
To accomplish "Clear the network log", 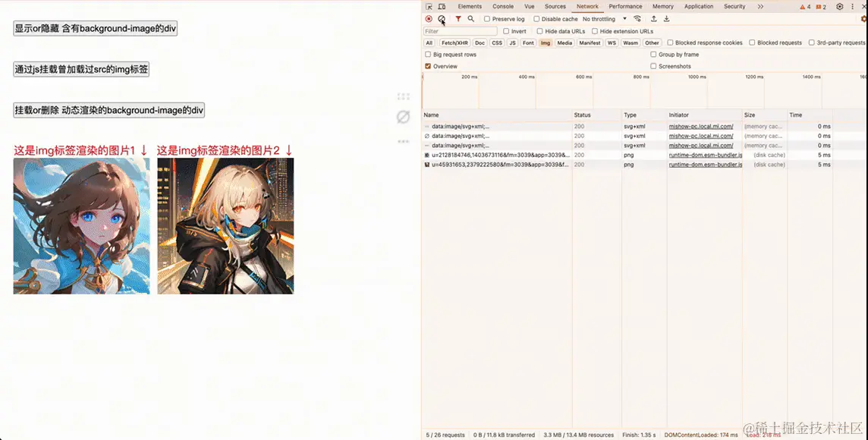I will [442, 19].
